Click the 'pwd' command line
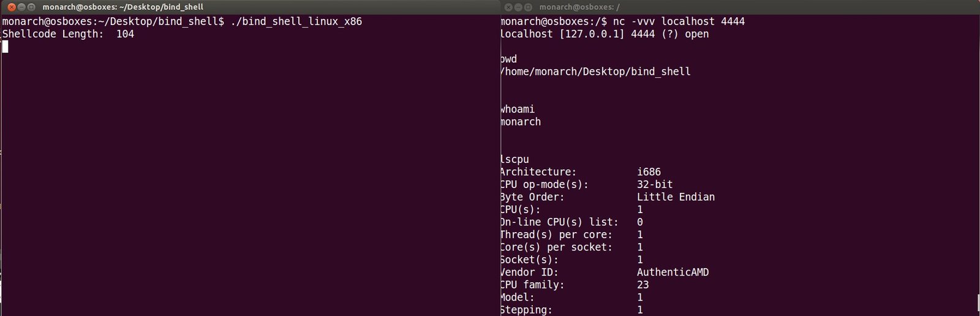The image size is (980, 316). [509, 59]
